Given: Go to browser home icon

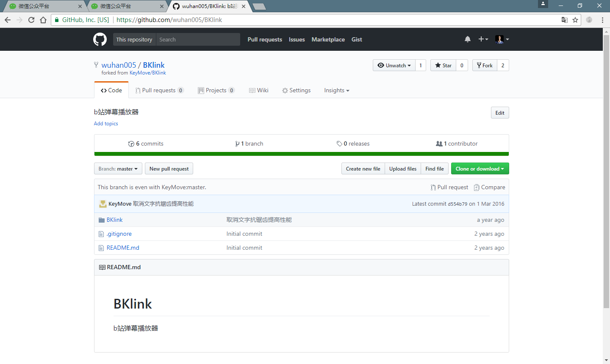Looking at the screenshot, I should point(43,20).
